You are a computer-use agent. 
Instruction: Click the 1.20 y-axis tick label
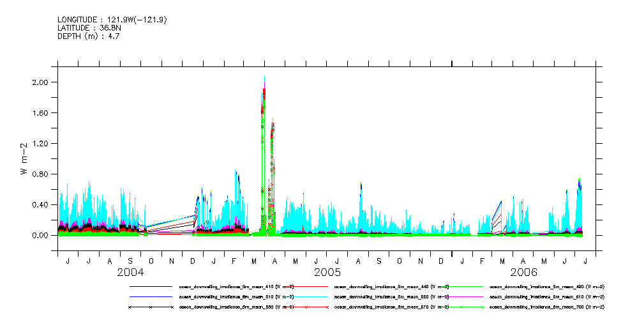point(40,144)
